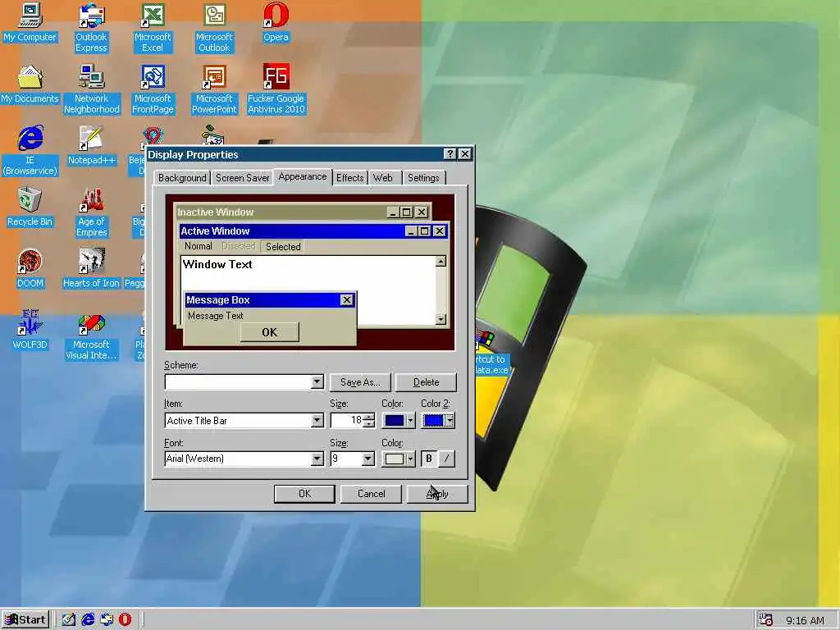This screenshot has width=840, height=630.
Task: Open the font Color picker dropdown
Action: [398, 459]
